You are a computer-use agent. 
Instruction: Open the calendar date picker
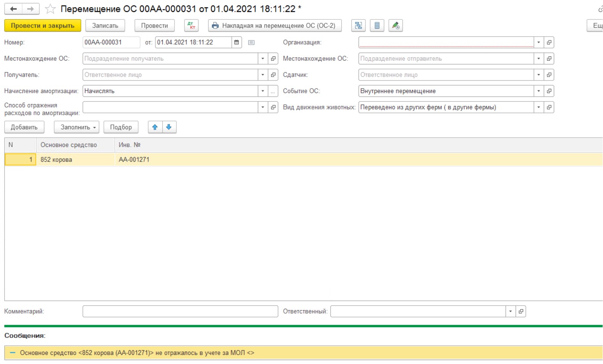point(237,42)
